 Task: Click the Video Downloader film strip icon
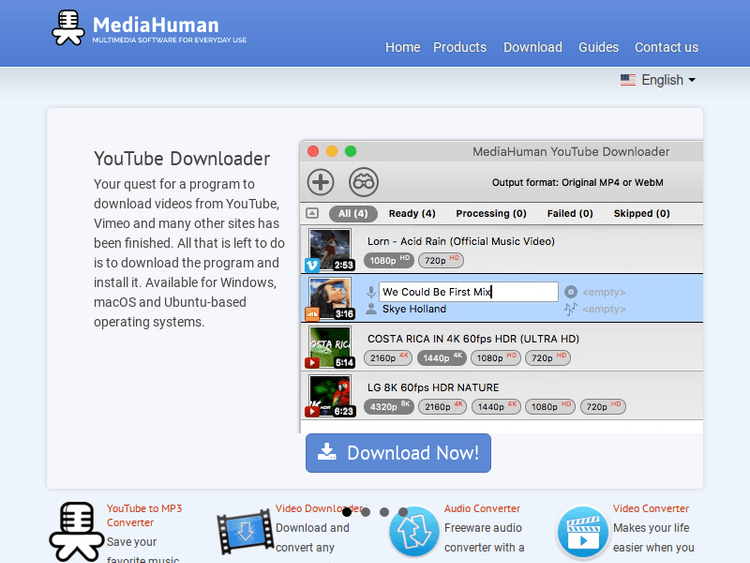click(x=245, y=531)
